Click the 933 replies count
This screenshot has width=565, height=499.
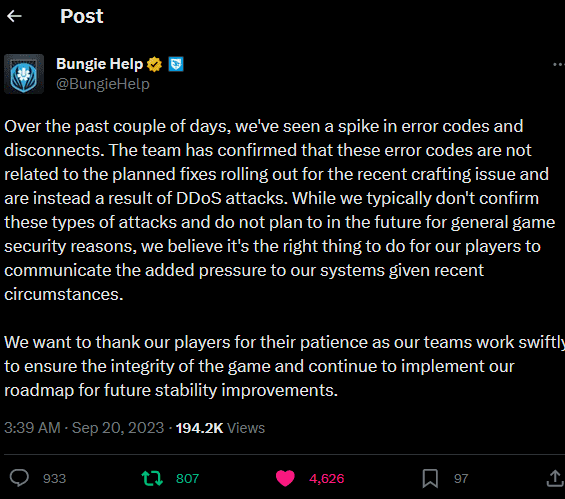(x=54, y=478)
